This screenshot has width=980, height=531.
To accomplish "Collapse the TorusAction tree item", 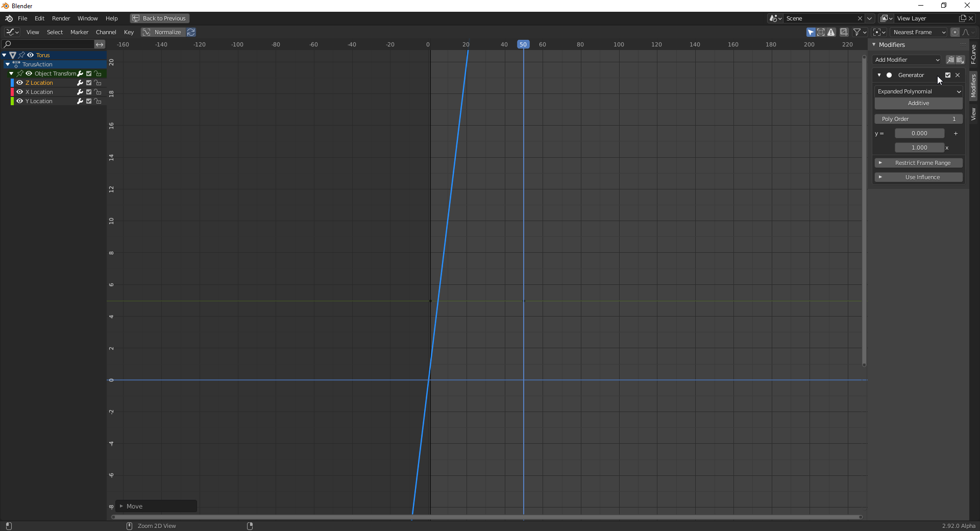I will point(8,64).
